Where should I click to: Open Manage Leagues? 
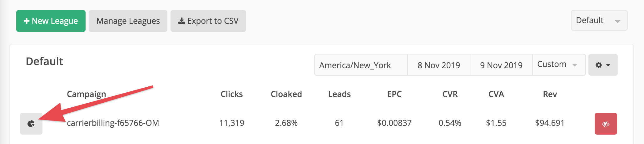128,21
